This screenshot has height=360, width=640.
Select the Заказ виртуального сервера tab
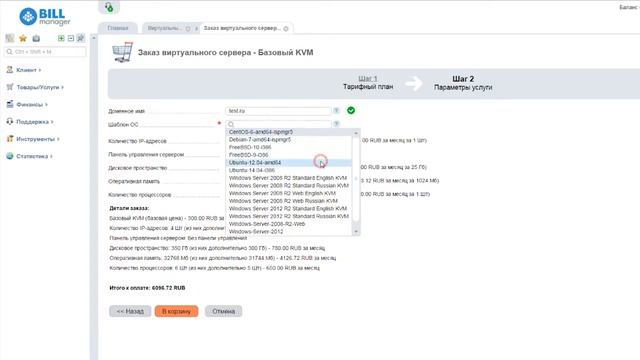242,28
